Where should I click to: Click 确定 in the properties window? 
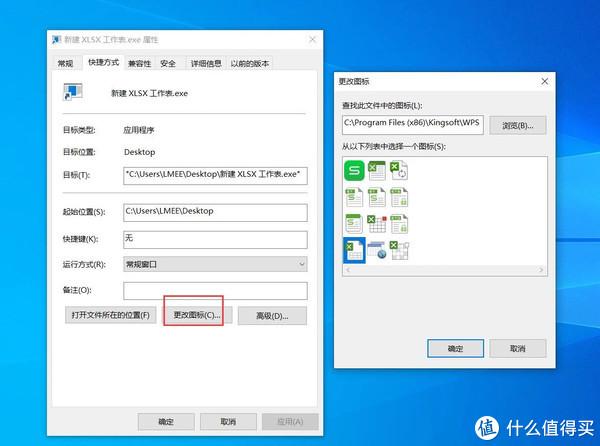pos(166,422)
